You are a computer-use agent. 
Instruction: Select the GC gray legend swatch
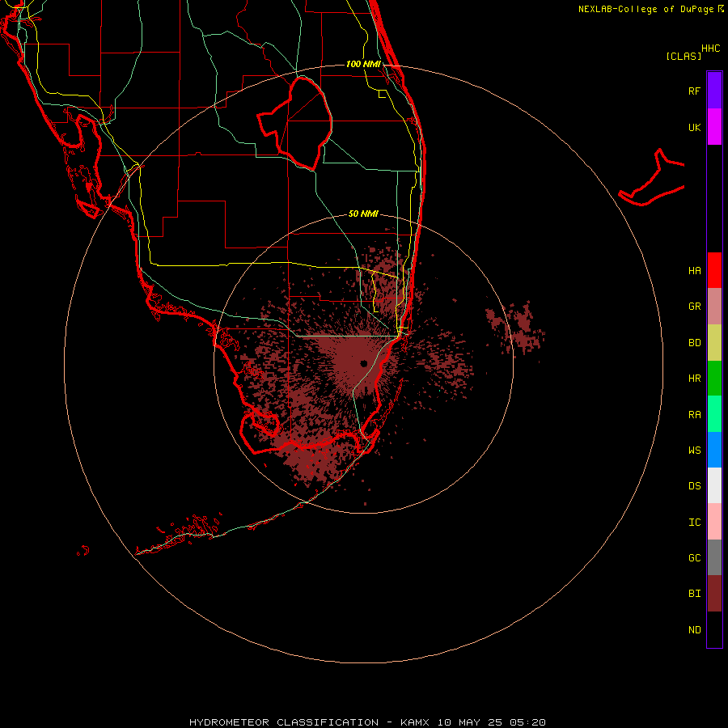pos(714,557)
